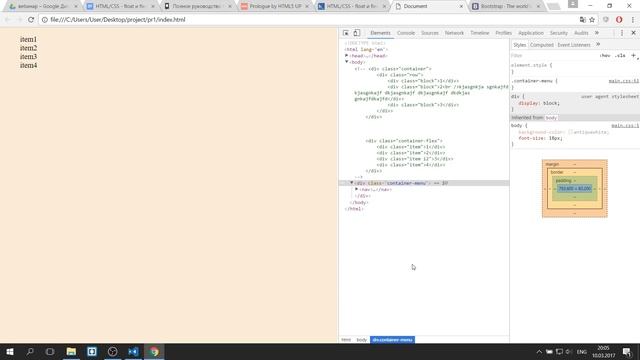Screen dimensions: 640x360
Task: Go back using the browser back arrow
Action: pos(8,20)
